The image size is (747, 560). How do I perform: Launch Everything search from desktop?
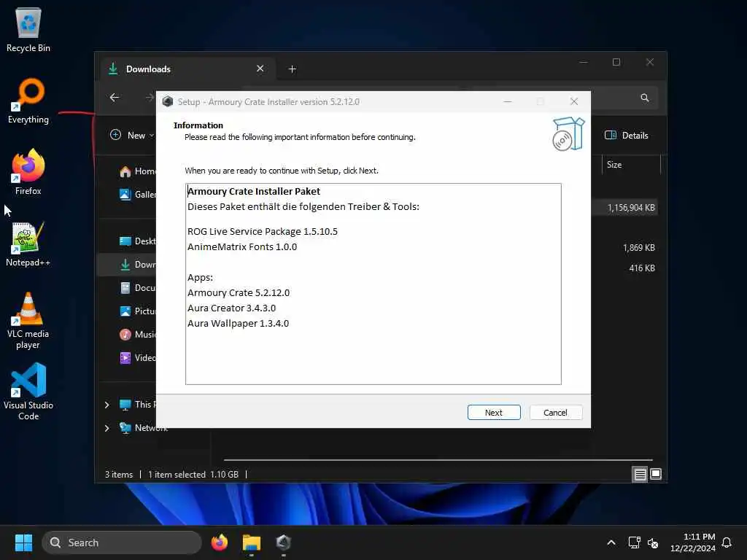pyautogui.click(x=28, y=101)
